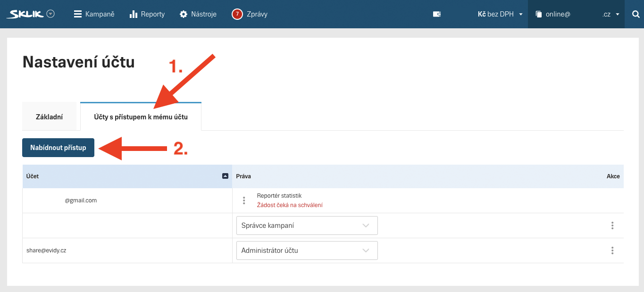Screen dimensions: 644x292
Task: Open actions menu for share@evidy.cz row
Action: tap(612, 250)
